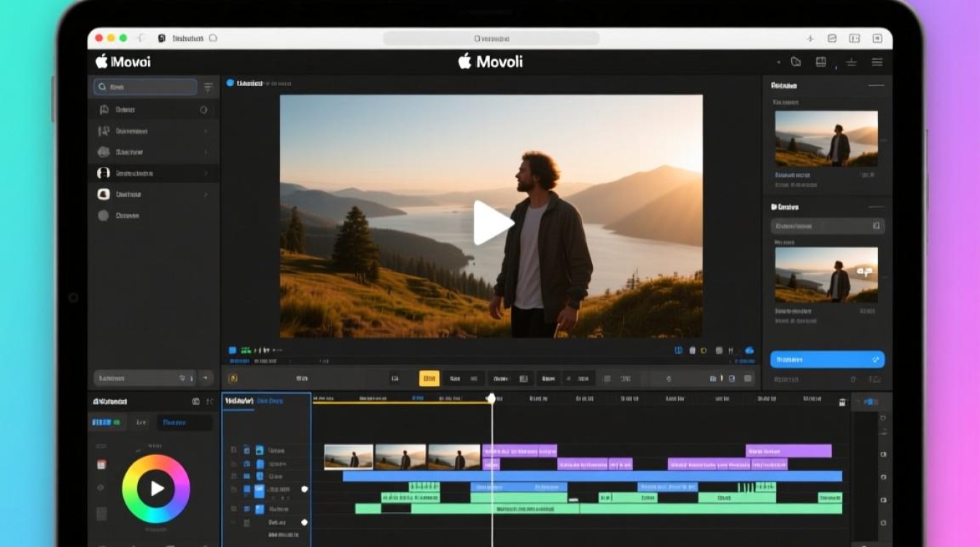Click the red calendar icon beside the color wheel

101,465
